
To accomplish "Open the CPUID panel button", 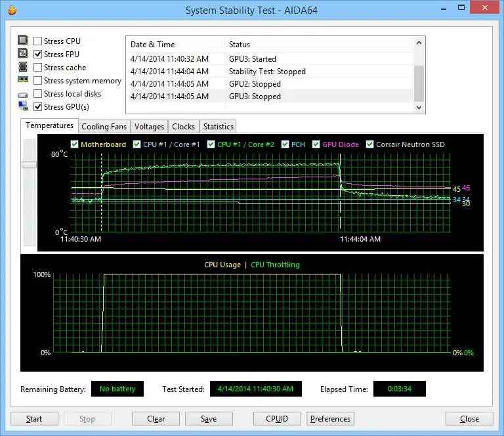I will 277,419.
